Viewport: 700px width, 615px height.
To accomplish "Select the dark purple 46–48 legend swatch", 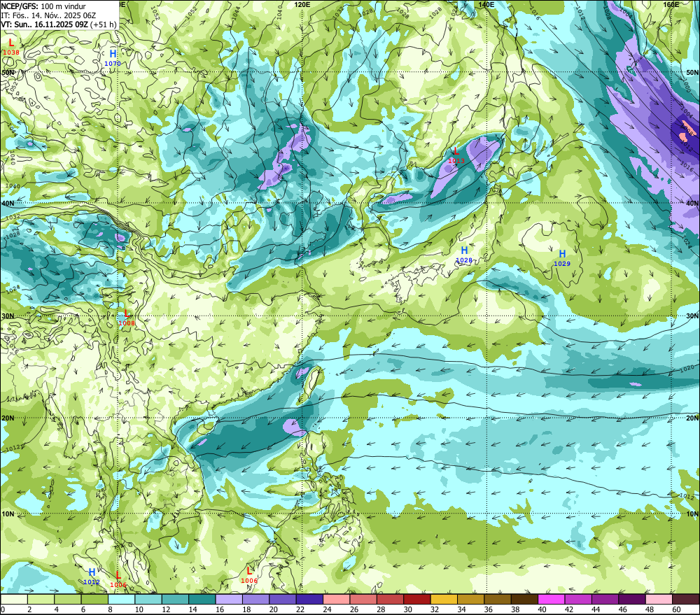I will point(633,599).
